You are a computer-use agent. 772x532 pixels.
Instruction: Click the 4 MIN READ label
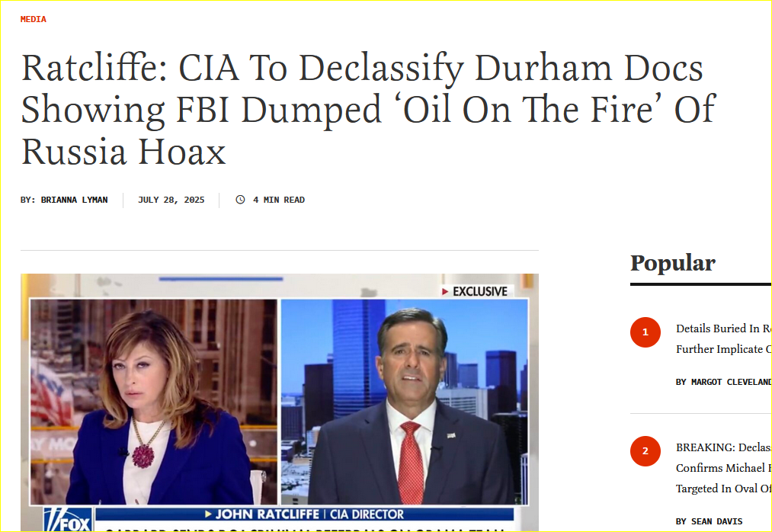tap(279, 200)
